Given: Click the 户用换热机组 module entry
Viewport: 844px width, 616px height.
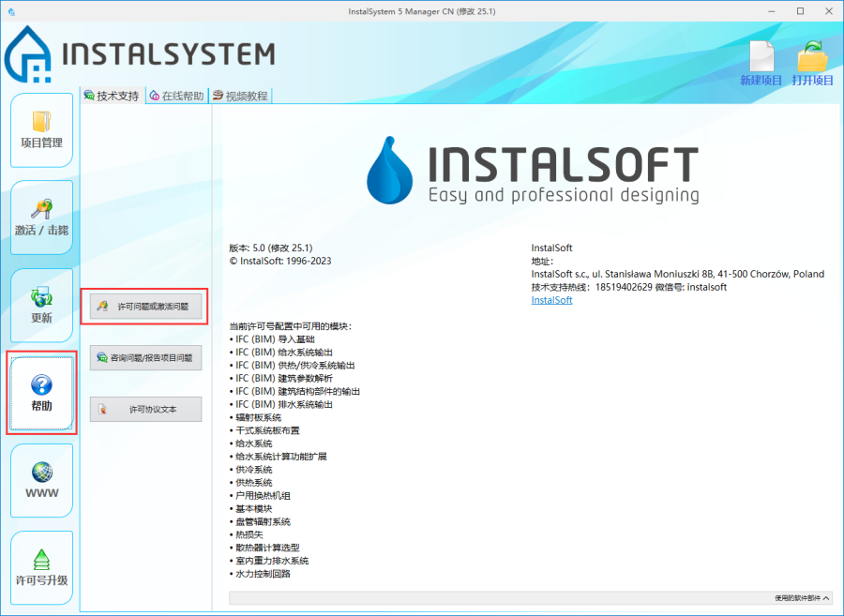Looking at the screenshot, I should click(x=260, y=495).
